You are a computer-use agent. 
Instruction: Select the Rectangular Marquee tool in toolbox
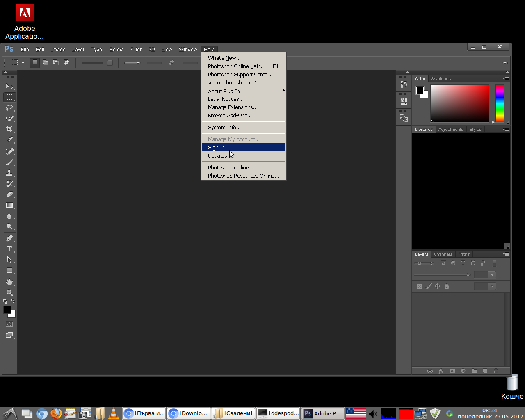[9, 97]
